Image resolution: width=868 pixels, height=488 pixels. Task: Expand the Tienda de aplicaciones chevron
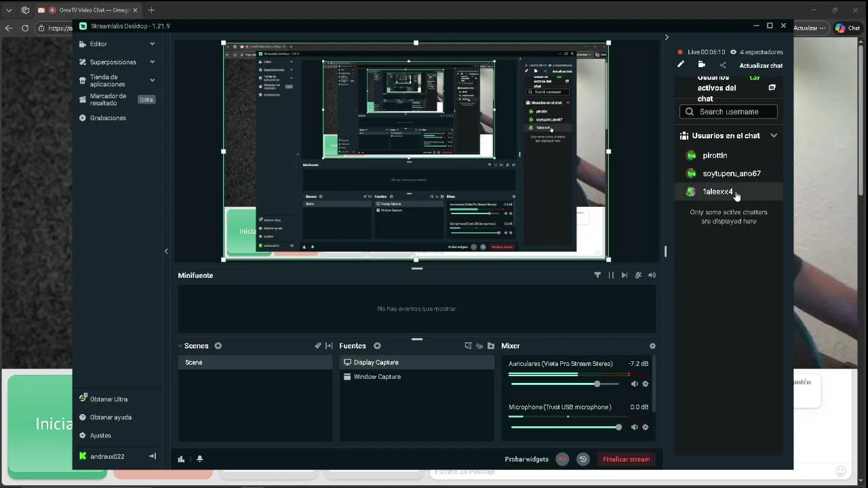[152, 81]
